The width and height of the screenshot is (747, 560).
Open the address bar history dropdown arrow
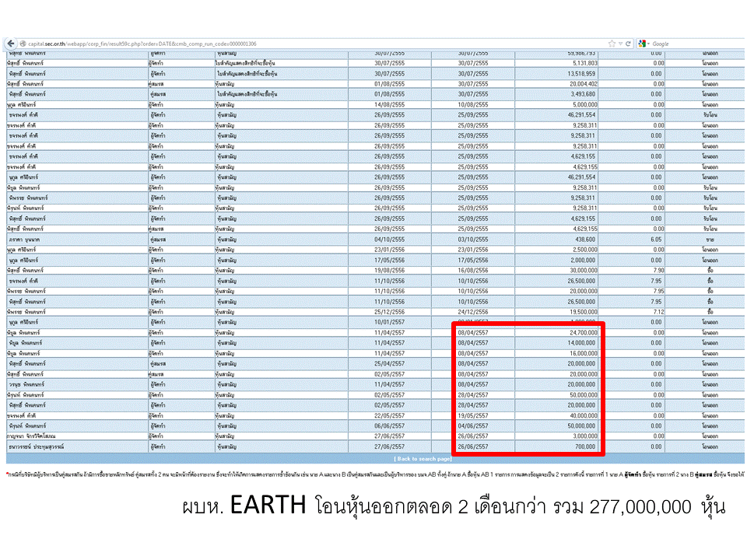pos(620,44)
